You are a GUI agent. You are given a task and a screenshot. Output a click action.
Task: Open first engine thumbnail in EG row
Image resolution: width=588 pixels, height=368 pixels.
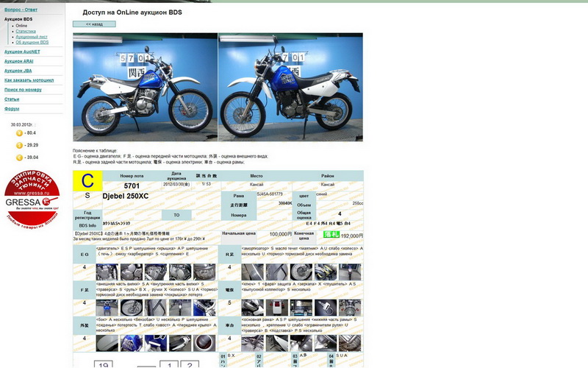click(x=107, y=272)
